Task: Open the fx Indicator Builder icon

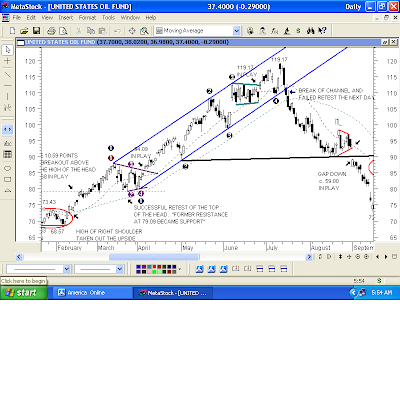Action: click(274, 31)
